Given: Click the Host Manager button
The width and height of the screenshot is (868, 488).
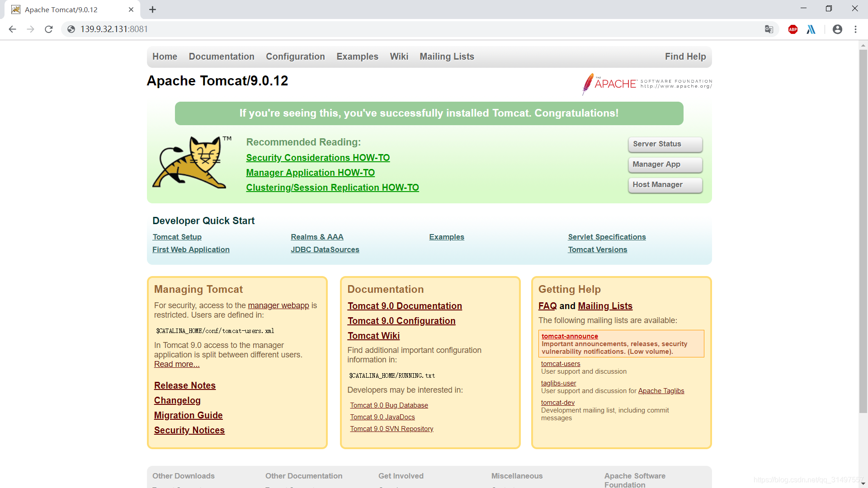Looking at the screenshot, I should 665,185.
